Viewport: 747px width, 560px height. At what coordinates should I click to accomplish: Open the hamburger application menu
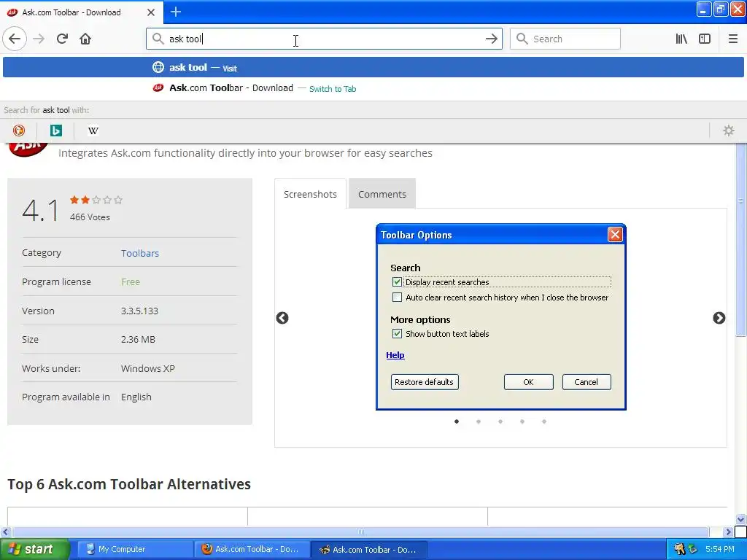coord(732,39)
